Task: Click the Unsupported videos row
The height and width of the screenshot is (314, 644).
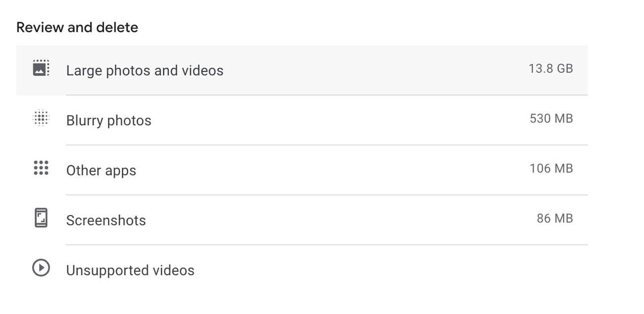Action: (302, 269)
